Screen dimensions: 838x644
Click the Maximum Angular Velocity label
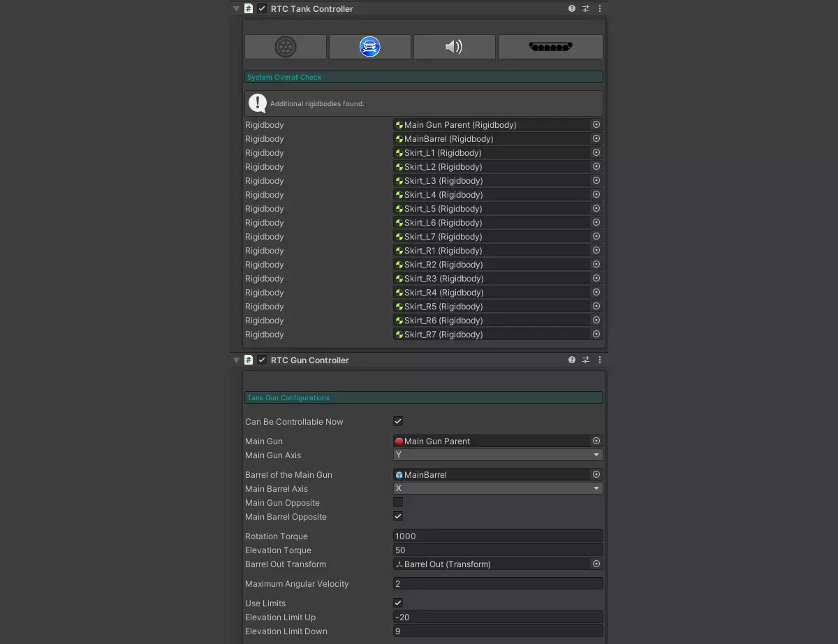(x=297, y=583)
